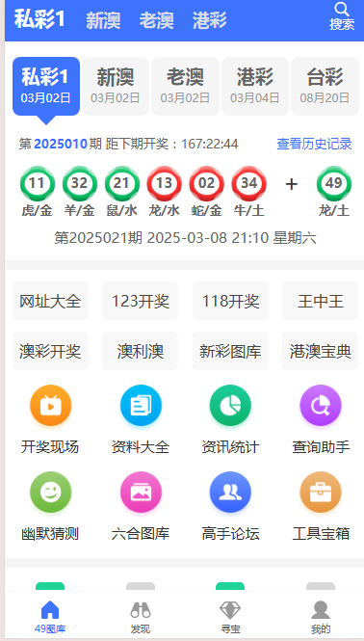This screenshot has height=641, width=364.
Task: Go to 49图库 home tab
Action: (x=50, y=617)
